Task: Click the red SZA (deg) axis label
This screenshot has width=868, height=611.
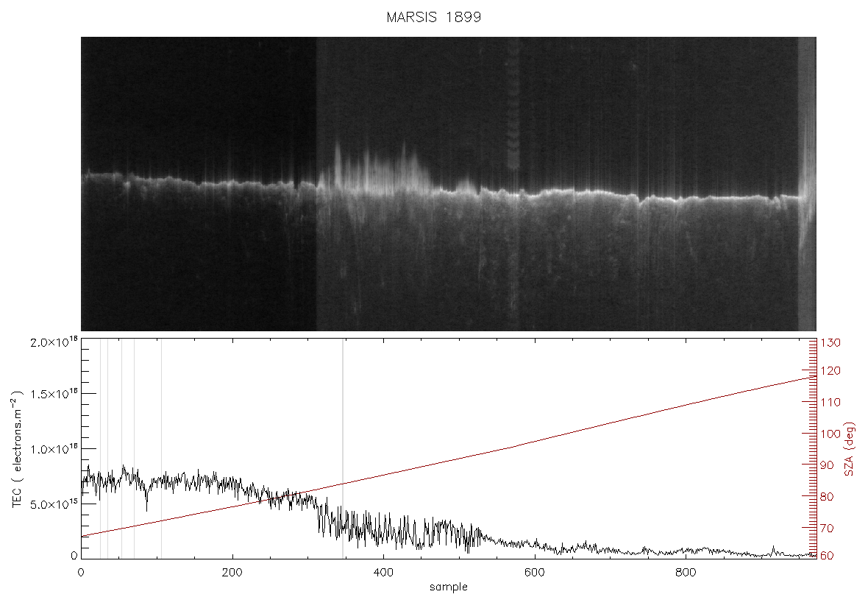Action: [850, 449]
